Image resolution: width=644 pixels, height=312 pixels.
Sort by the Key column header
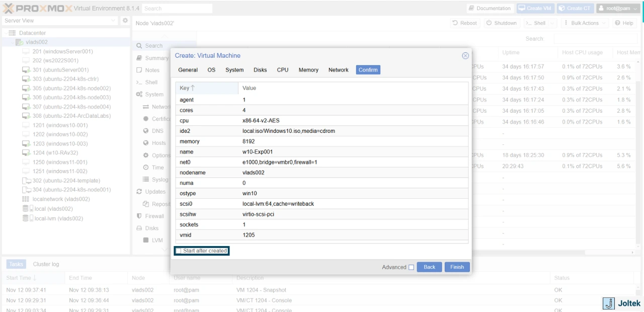click(207, 88)
